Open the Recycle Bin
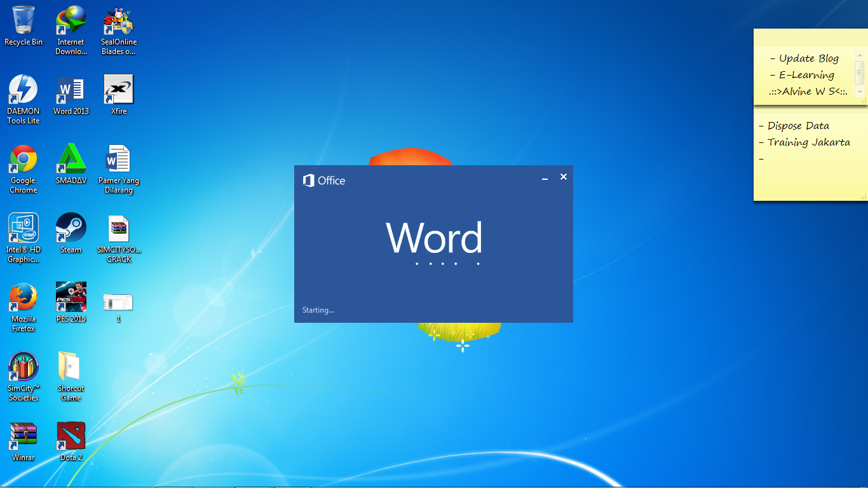The width and height of the screenshot is (868, 488). pos(24,19)
